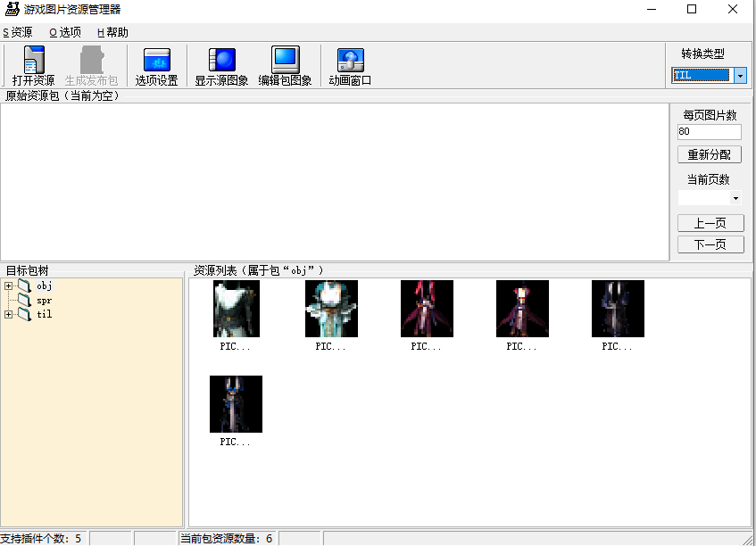Image resolution: width=756 pixels, height=546 pixels.
Task: Select the fourth red-caped sprite thumbnail
Action: [x=523, y=309]
